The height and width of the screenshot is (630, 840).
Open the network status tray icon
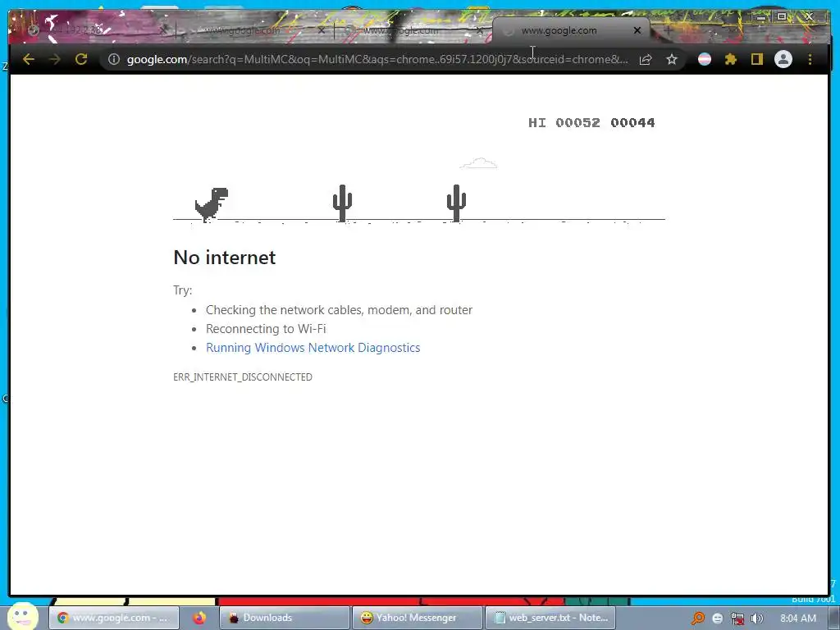(x=737, y=619)
